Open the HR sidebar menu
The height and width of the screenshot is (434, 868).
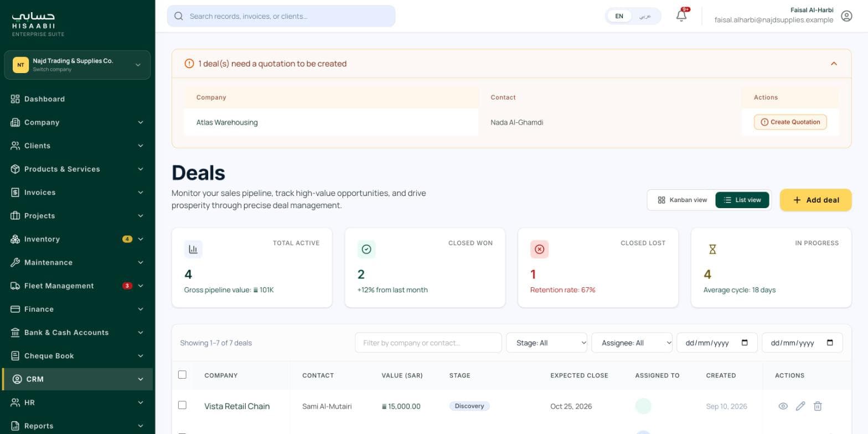pyautogui.click(x=77, y=402)
